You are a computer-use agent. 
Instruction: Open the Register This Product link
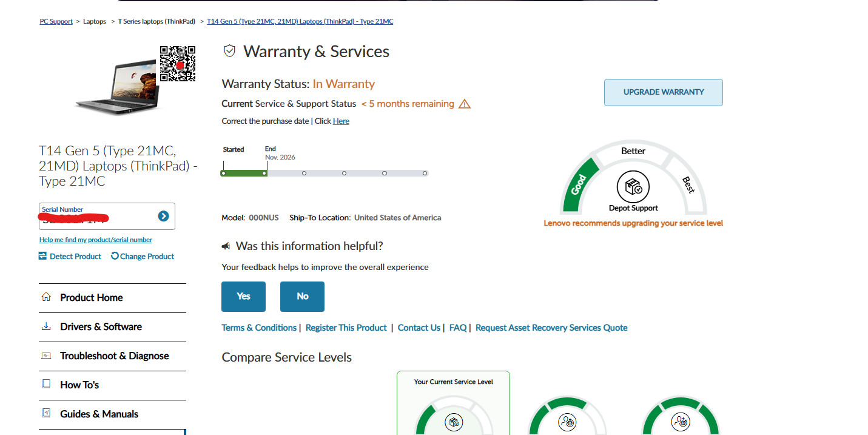coord(346,328)
